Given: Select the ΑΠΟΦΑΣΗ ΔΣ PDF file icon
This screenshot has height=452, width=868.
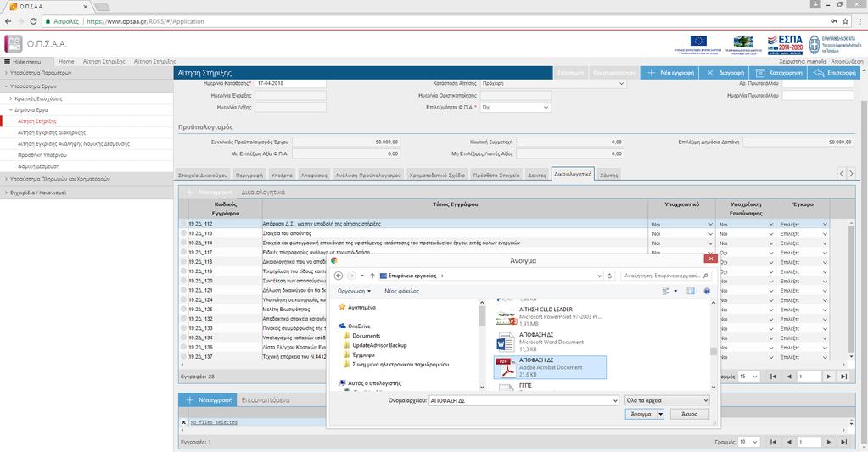Looking at the screenshot, I should pos(505,367).
